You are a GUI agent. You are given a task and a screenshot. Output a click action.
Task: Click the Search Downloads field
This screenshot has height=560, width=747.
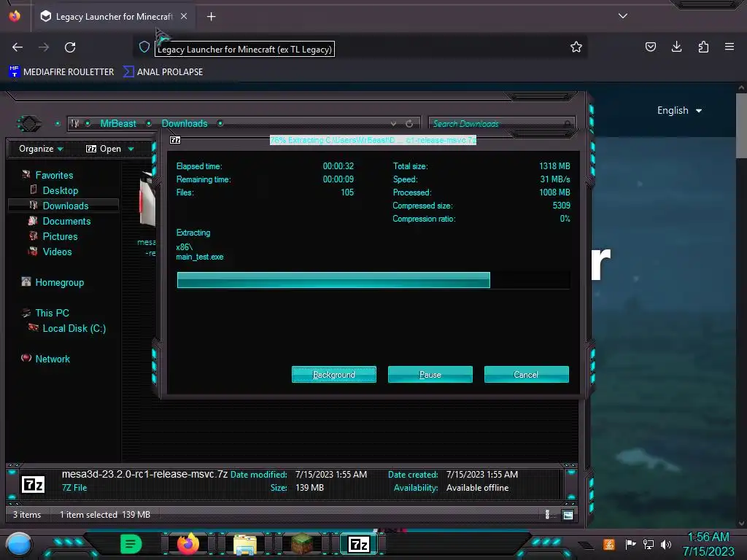pyautogui.click(x=501, y=124)
